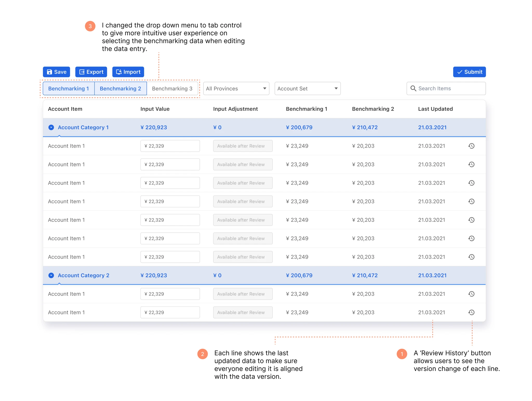The image size is (532, 401).
Task: Click Input Adjustment field of fifth Category 1 item
Action: (243, 220)
